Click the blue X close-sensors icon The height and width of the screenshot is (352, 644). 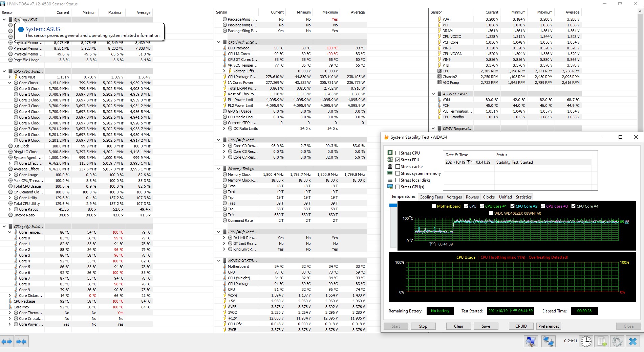click(x=633, y=342)
